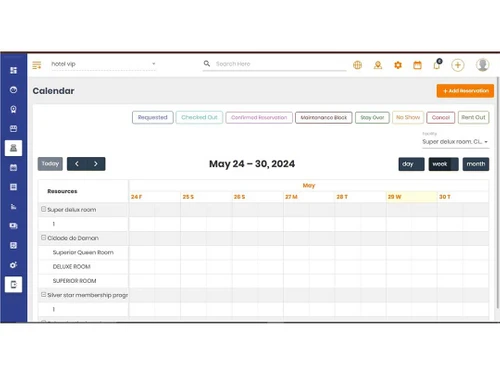Open the calendar sidebar icon
This screenshot has width=500, height=375.
13,167
